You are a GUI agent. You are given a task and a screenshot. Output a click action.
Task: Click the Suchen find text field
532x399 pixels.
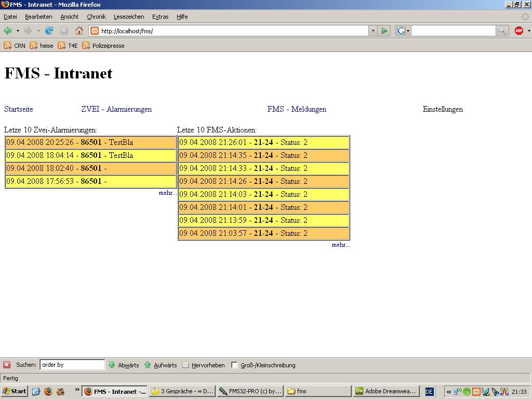[x=72, y=365]
